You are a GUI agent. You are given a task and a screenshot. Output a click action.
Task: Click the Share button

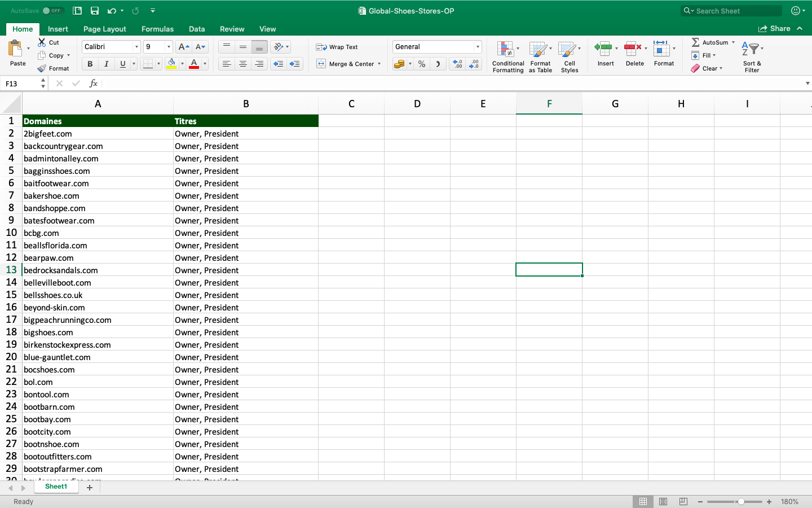[774, 29]
